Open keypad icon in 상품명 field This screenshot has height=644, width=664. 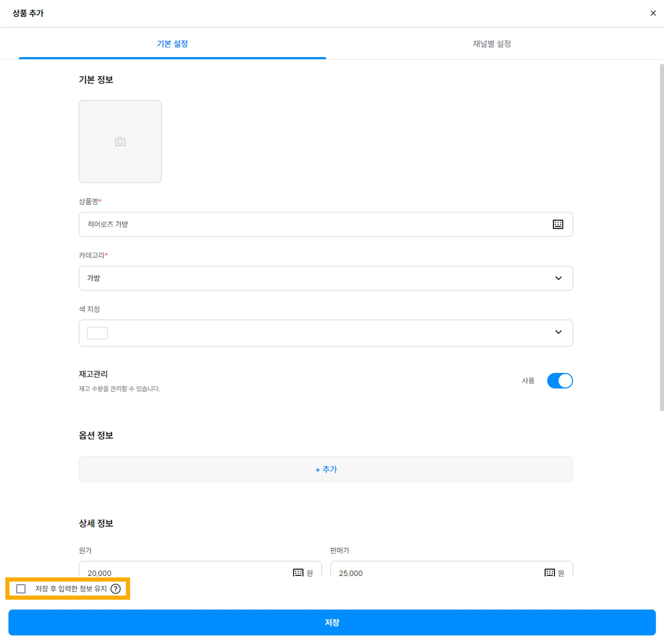(558, 225)
